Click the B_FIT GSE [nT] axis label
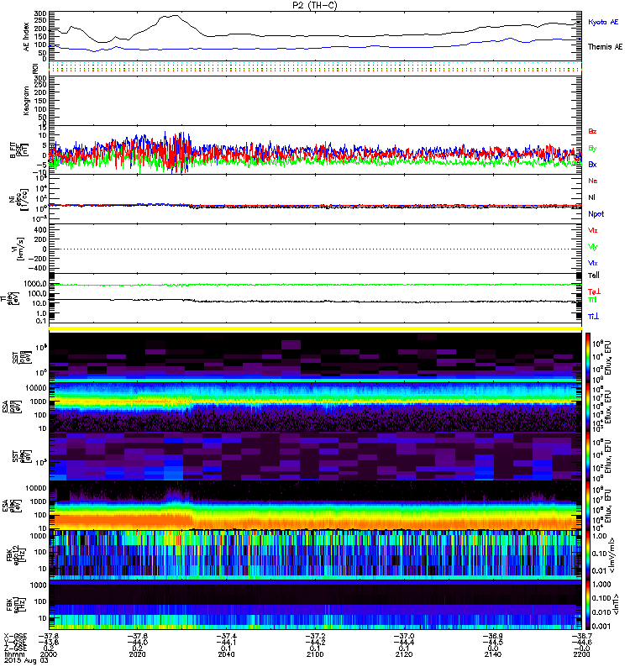The image size is (630, 672). point(18,150)
